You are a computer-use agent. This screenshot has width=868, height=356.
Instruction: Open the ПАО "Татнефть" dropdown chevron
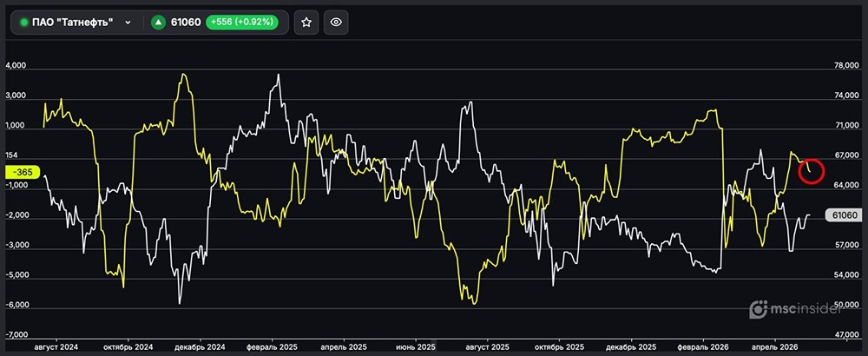(x=128, y=23)
